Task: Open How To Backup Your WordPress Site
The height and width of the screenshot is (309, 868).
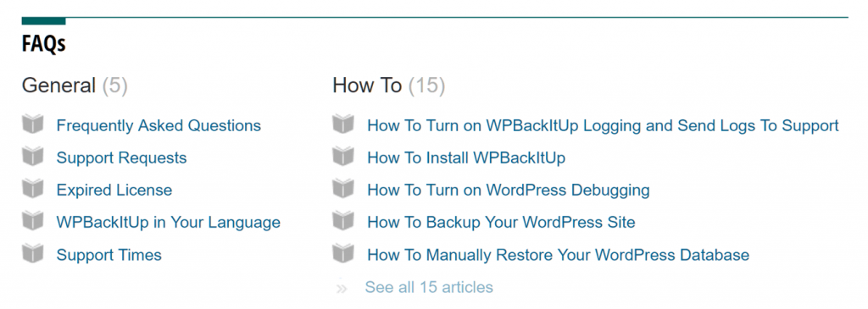Action: (501, 223)
